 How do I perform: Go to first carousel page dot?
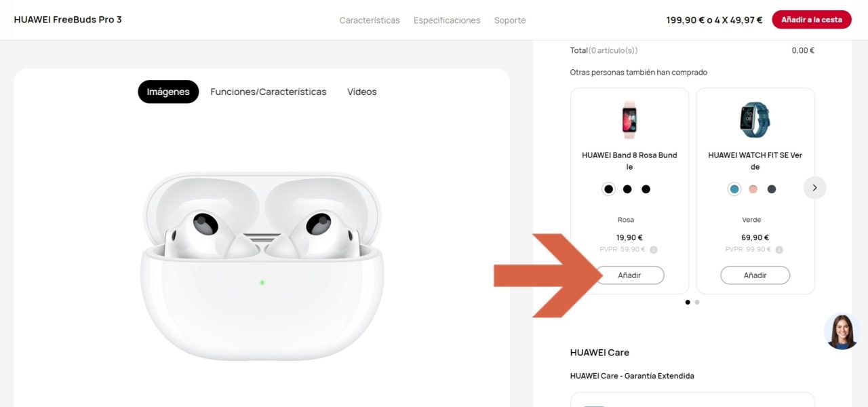pos(688,303)
